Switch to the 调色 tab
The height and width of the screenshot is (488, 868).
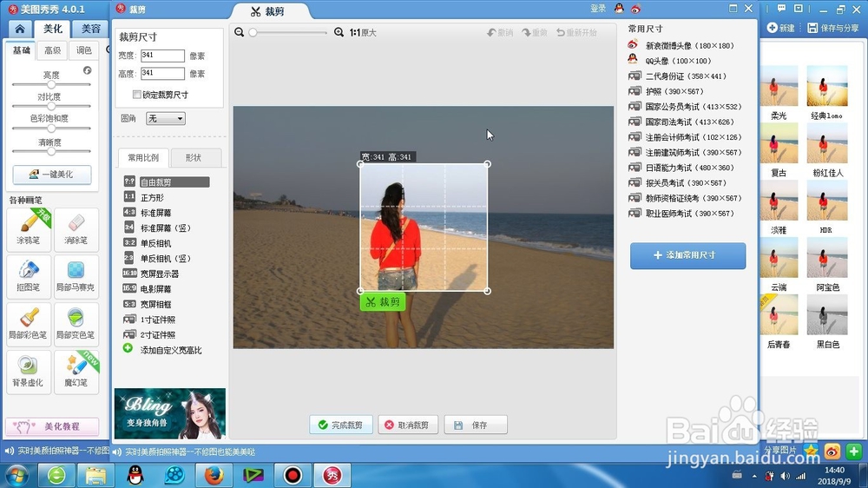pyautogui.click(x=84, y=50)
